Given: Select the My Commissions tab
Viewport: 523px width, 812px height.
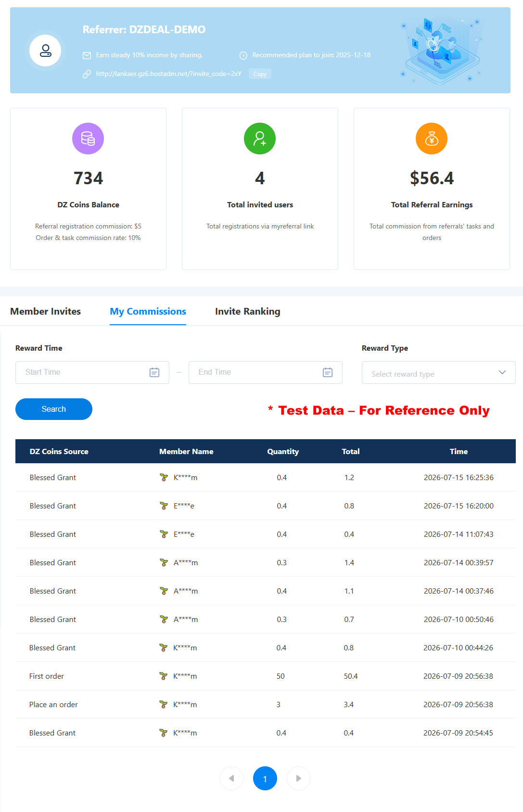Looking at the screenshot, I should (148, 311).
